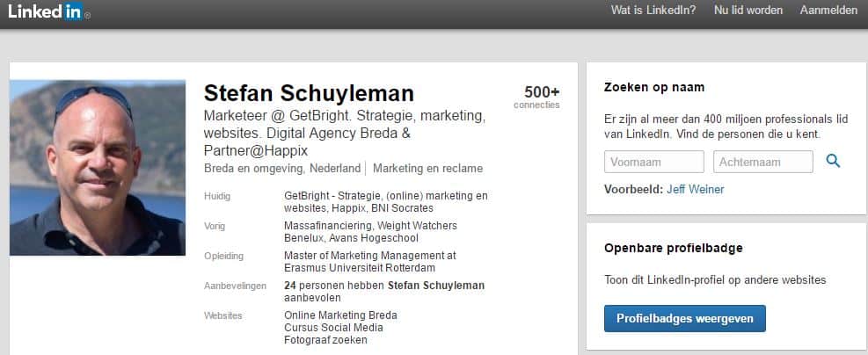
Task: Open the "Wat is LinkedIn?" menu item
Action: tap(653, 11)
